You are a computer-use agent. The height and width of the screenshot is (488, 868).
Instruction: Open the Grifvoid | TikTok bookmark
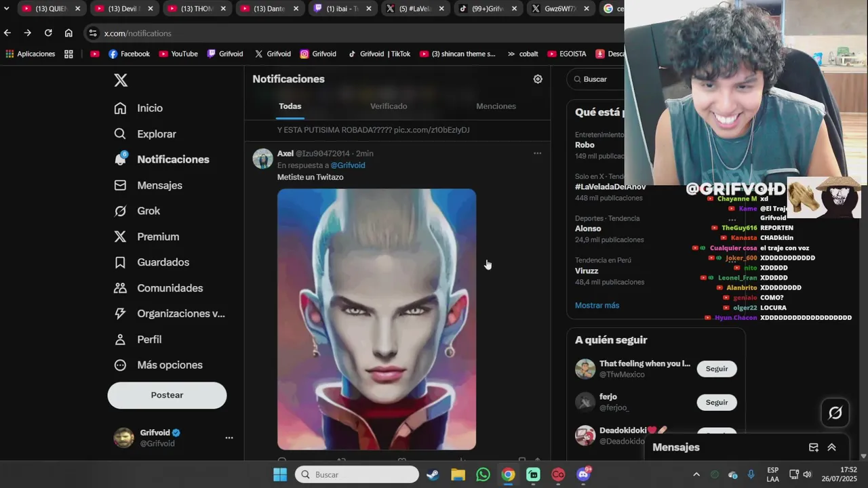pos(379,54)
